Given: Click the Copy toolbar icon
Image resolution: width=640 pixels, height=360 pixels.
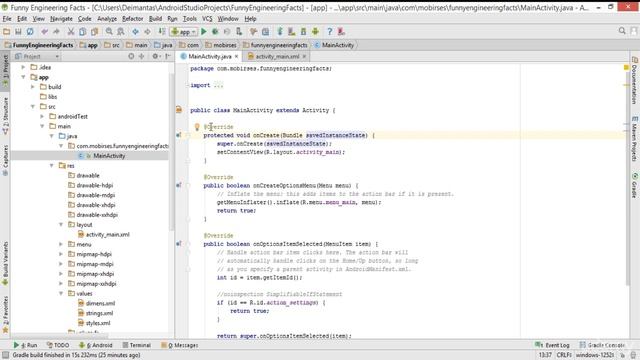Looking at the screenshot, I should [82, 31].
